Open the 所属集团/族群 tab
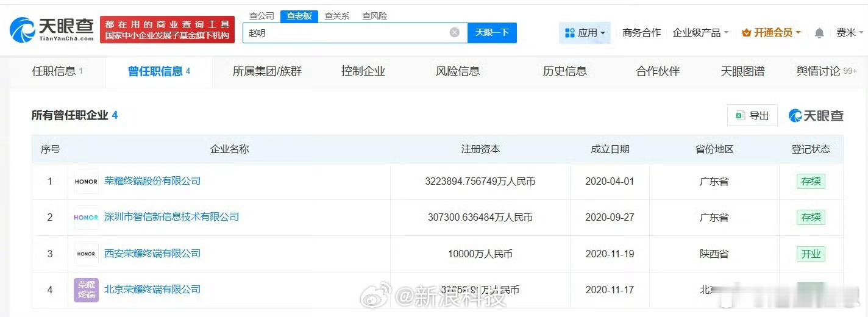Screen dimensions: 868x317 click(267, 71)
